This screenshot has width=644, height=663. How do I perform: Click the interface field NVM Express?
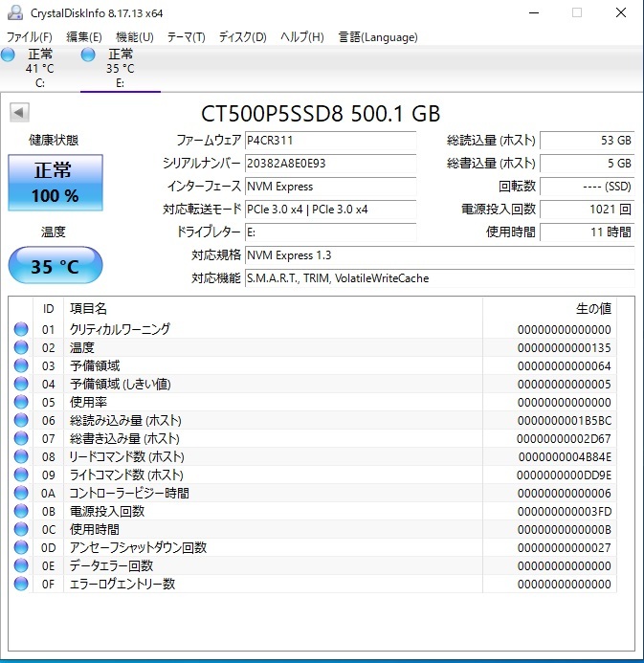pyautogui.click(x=331, y=187)
